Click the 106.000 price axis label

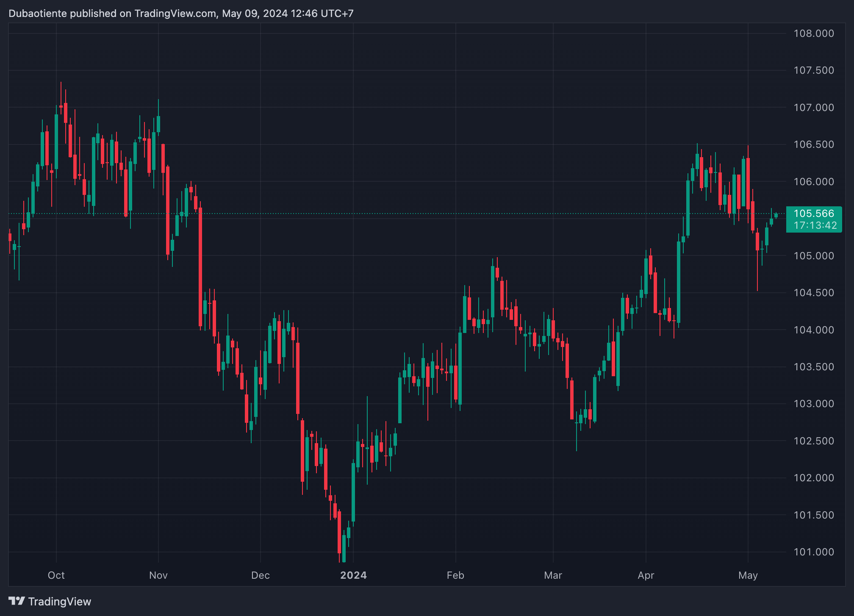pos(814,182)
